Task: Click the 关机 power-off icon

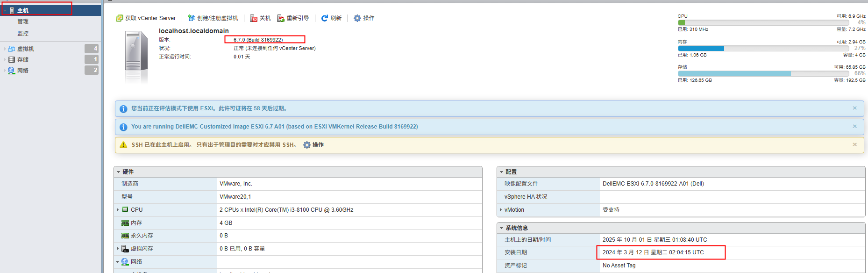Action: click(254, 18)
